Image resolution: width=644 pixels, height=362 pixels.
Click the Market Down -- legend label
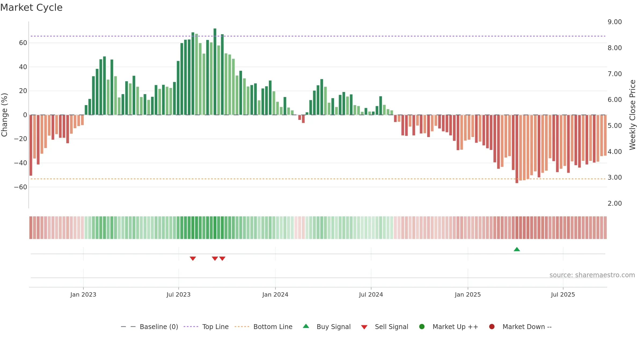527,327
